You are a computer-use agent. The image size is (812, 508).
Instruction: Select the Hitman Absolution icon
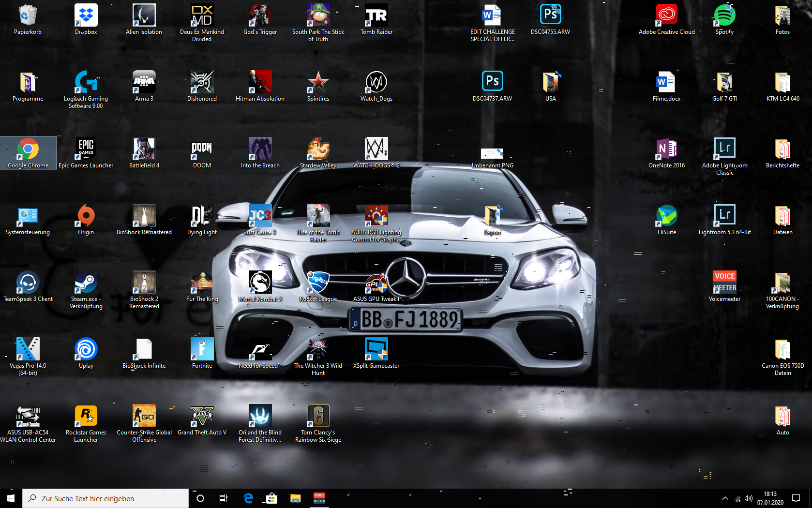pyautogui.click(x=260, y=82)
